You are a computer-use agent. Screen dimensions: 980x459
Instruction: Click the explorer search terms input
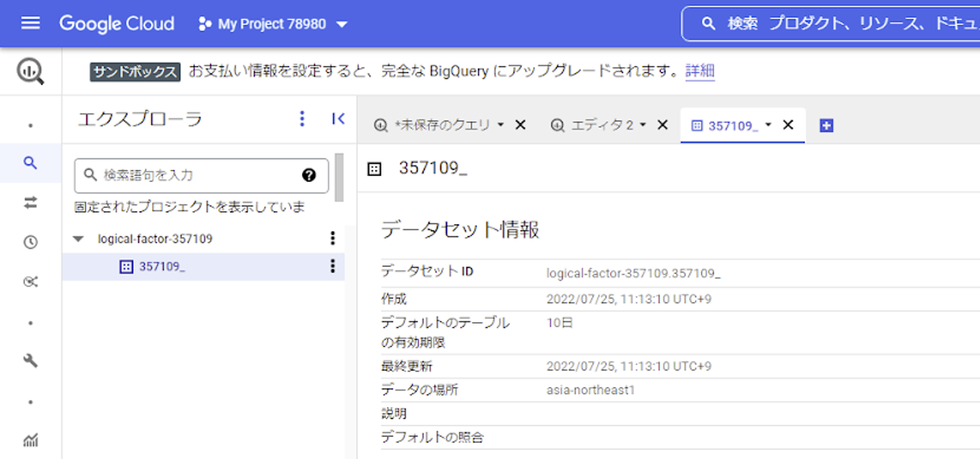tap(201, 175)
